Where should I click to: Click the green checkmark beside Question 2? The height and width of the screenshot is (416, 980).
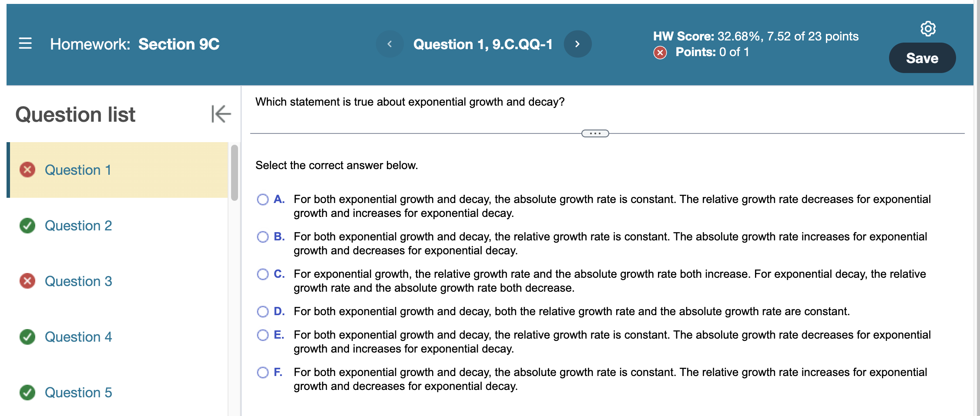(x=27, y=226)
